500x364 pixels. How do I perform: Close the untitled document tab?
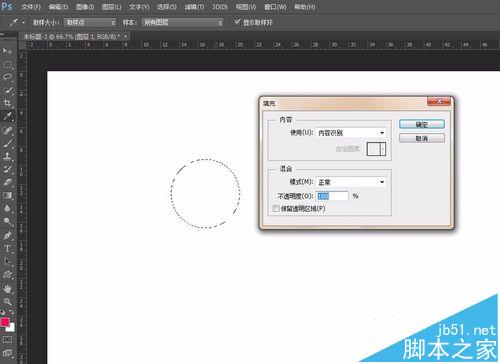(126, 36)
